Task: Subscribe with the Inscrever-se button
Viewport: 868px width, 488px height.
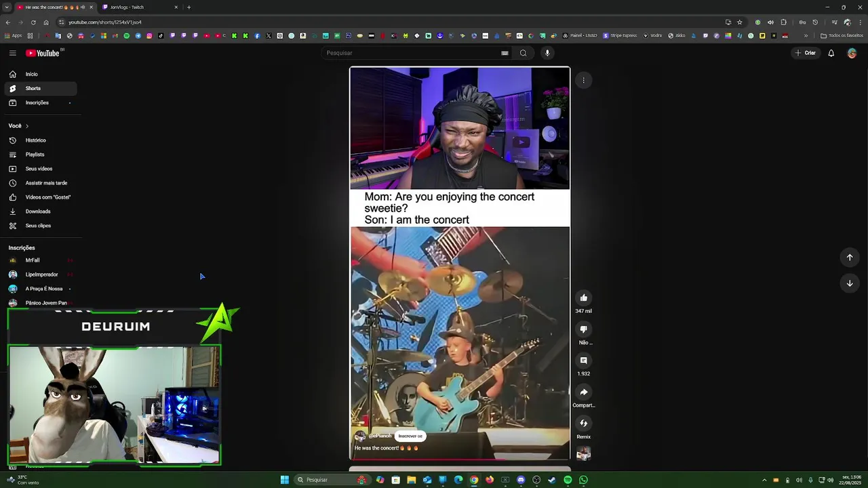Action: pyautogui.click(x=410, y=436)
